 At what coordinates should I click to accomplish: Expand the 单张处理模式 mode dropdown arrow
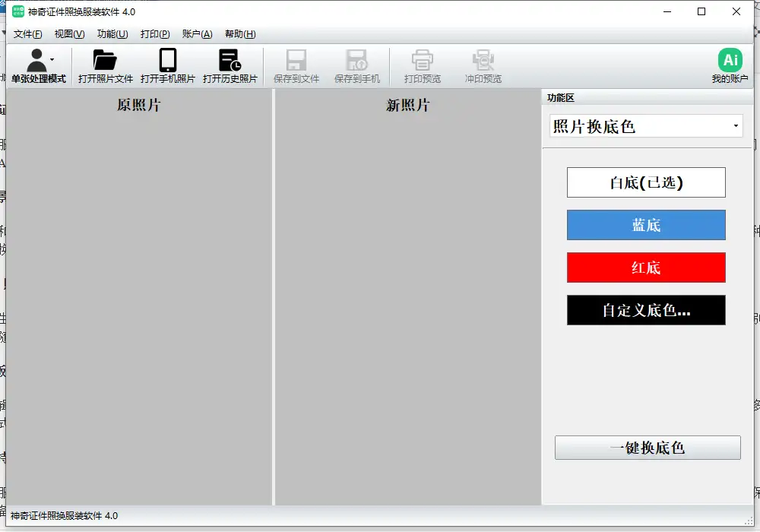[x=52, y=59]
